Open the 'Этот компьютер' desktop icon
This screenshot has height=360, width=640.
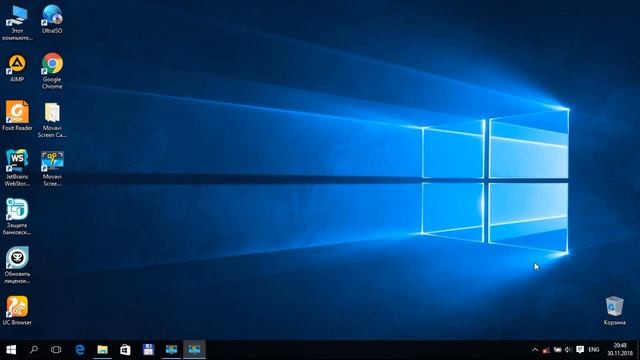coord(17,22)
